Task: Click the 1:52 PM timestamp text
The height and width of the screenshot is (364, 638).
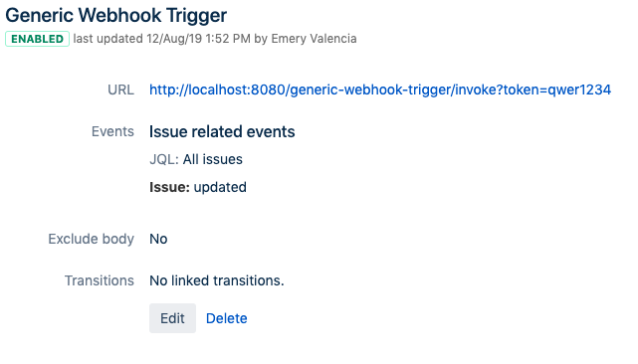Action: [228, 39]
